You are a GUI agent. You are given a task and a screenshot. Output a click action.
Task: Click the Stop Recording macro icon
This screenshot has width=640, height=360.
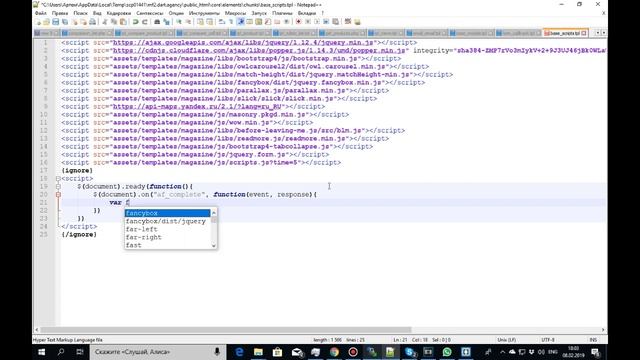click(308, 22)
